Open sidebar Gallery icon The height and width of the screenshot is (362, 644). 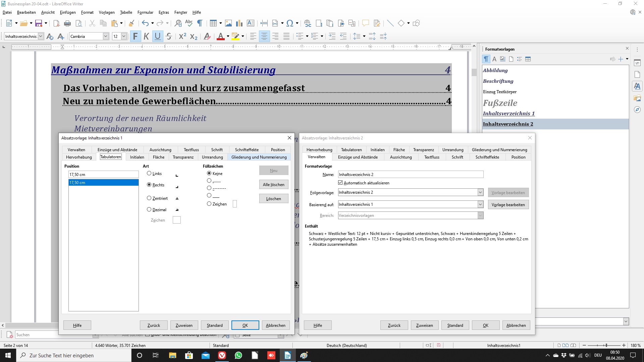pos(637,98)
